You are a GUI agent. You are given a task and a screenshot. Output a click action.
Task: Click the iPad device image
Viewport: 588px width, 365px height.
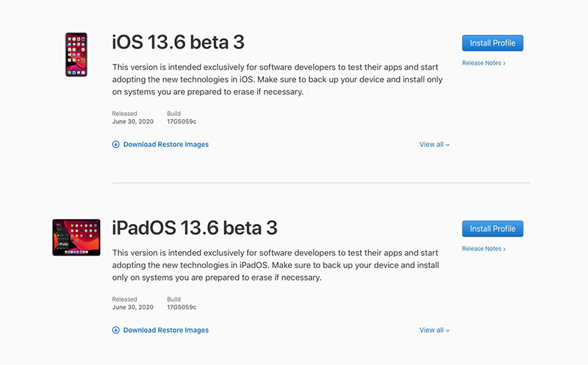pos(76,237)
